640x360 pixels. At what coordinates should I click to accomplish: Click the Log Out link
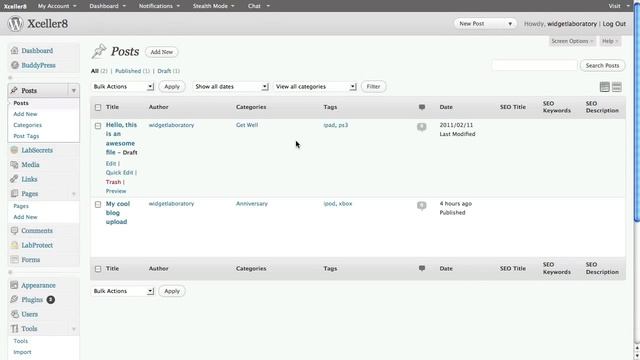point(614,24)
